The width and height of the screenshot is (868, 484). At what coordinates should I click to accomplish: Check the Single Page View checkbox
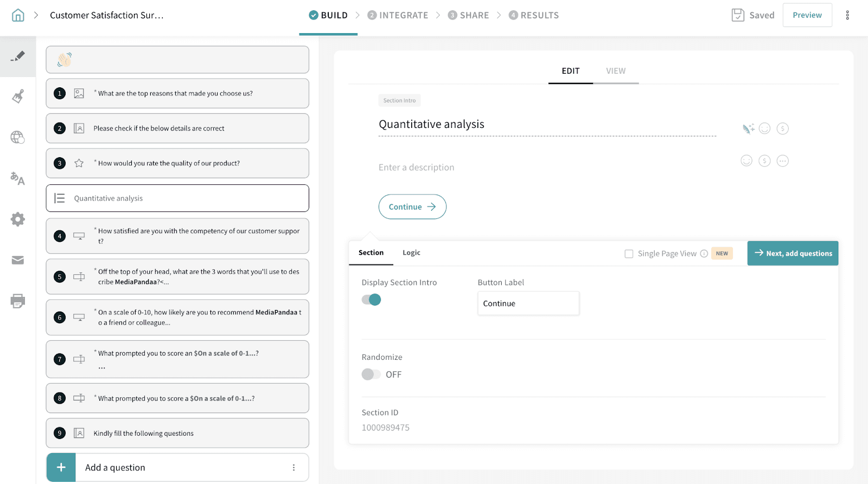tap(629, 254)
